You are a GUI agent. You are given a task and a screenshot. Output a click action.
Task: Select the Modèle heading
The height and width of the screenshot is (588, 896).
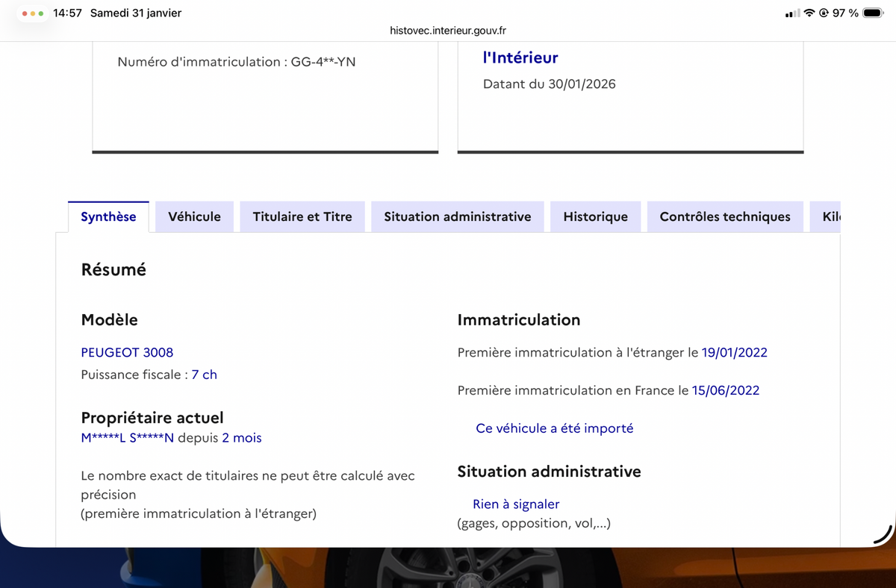tap(109, 320)
